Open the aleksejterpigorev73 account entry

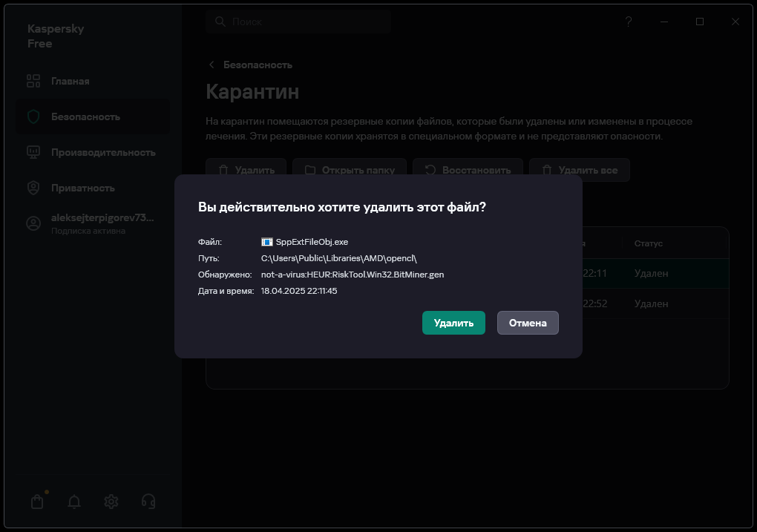coord(93,223)
